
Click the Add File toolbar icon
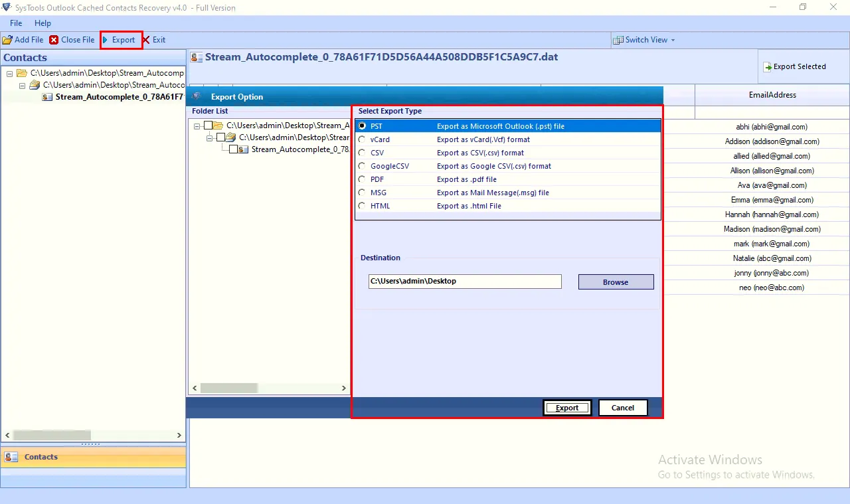pos(7,40)
